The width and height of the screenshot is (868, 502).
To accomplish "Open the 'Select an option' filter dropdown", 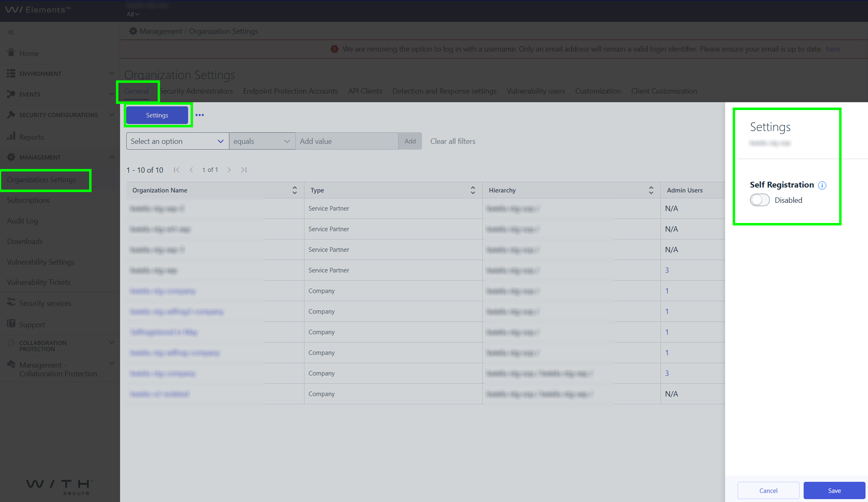I will tap(177, 141).
